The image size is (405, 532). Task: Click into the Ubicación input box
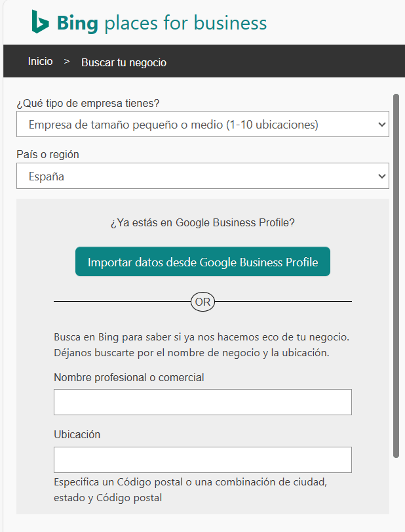(x=202, y=460)
